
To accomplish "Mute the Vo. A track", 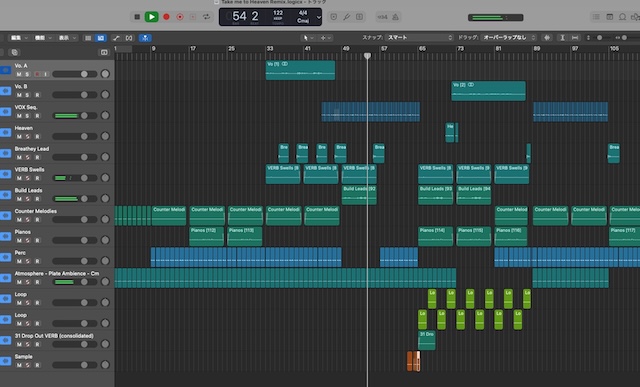I will (19, 74).
